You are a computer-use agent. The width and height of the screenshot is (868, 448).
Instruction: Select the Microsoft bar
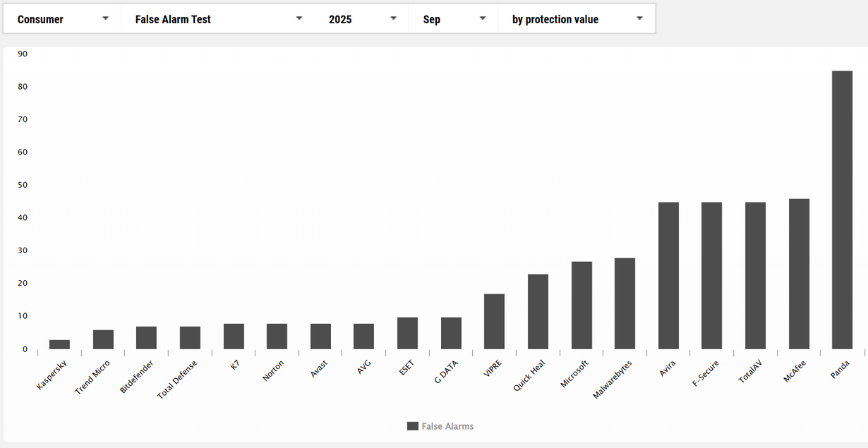[581, 305]
